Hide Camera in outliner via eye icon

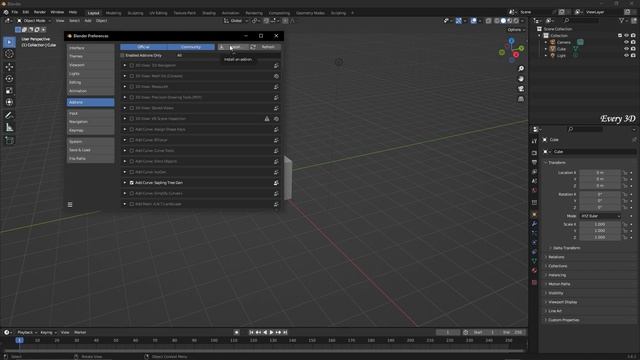[626, 42]
